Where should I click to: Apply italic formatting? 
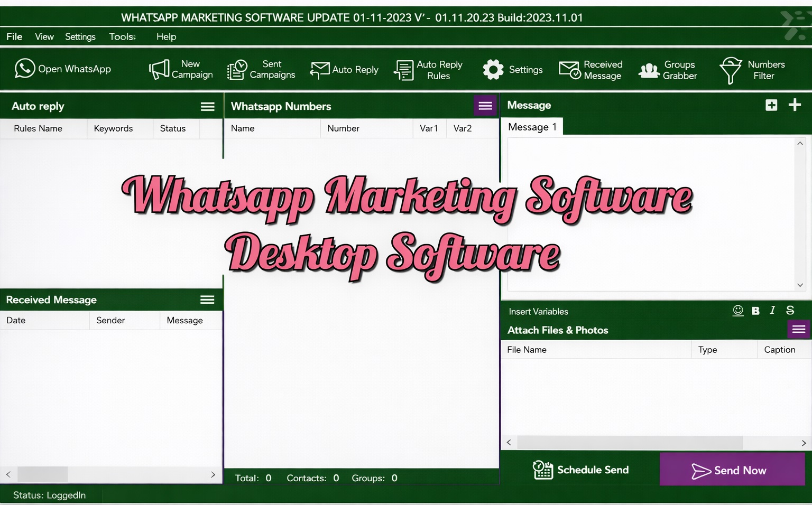click(x=772, y=311)
